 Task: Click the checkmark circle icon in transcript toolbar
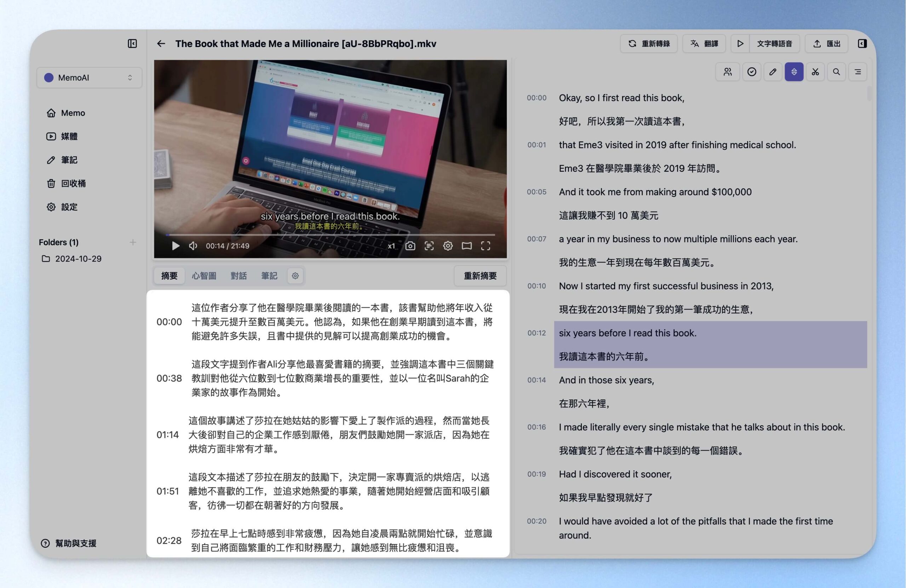pyautogui.click(x=751, y=71)
